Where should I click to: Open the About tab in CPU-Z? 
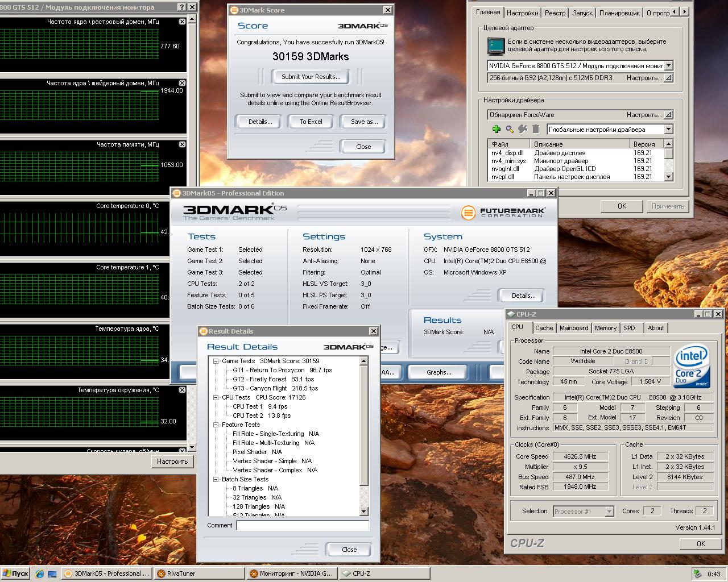coord(656,328)
